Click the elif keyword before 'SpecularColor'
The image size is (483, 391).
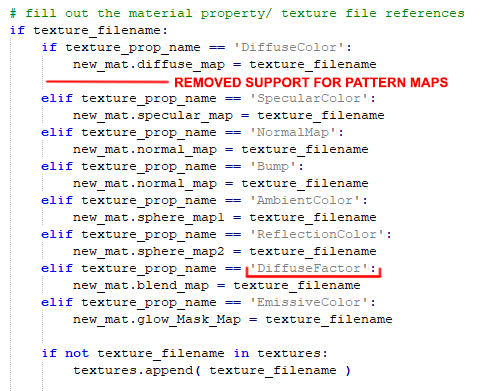tap(57, 98)
